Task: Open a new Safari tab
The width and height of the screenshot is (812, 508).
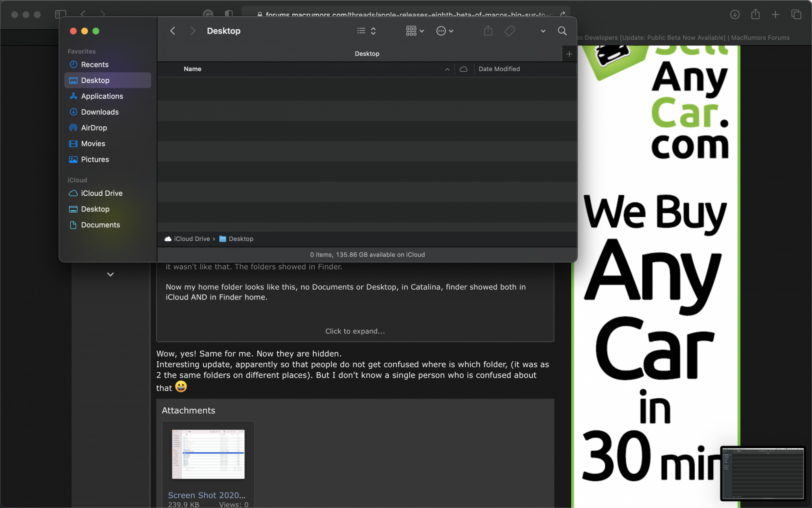Action: pos(775,15)
